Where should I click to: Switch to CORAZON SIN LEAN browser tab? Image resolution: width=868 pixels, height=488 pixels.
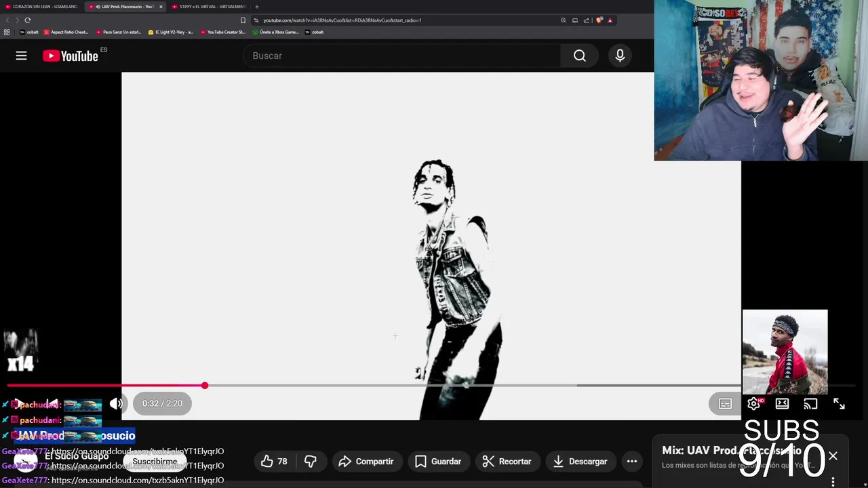coord(41,7)
